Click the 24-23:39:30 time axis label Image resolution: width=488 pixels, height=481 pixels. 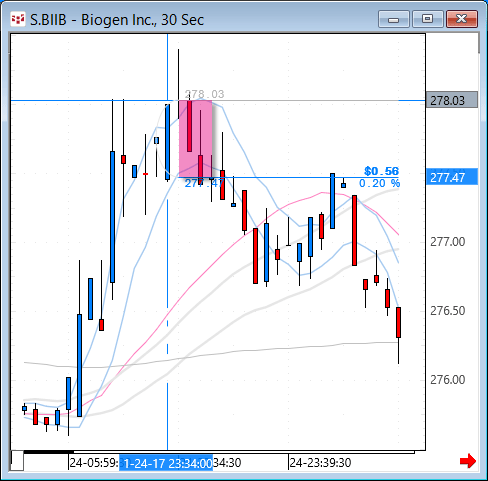[320, 463]
